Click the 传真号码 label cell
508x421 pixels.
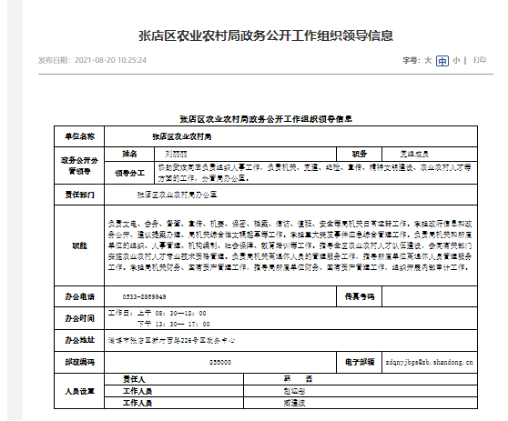pos(359,296)
